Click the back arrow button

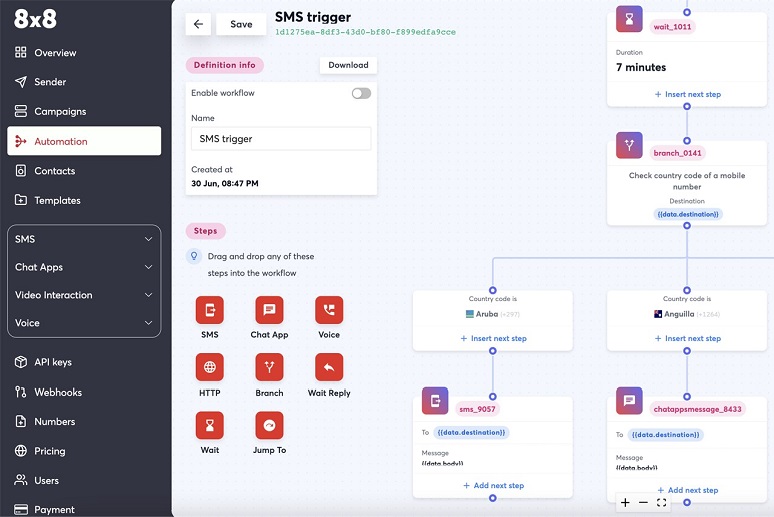coord(198,24)
